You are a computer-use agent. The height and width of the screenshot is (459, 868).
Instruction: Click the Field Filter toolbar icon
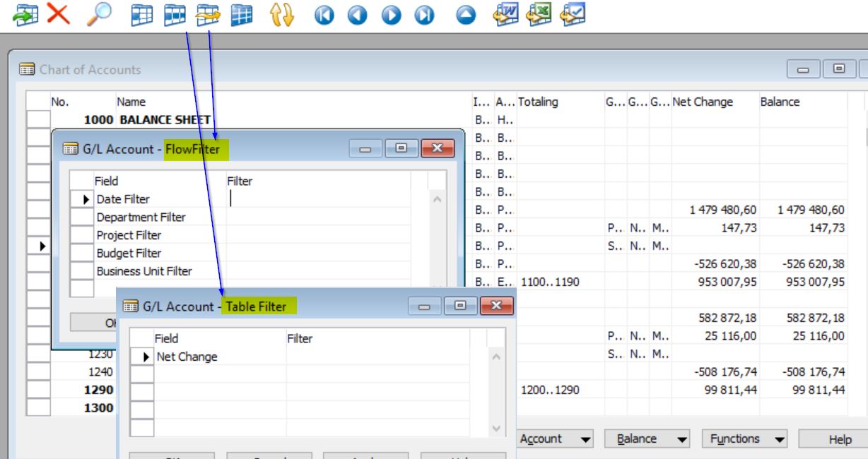(142, 16)
